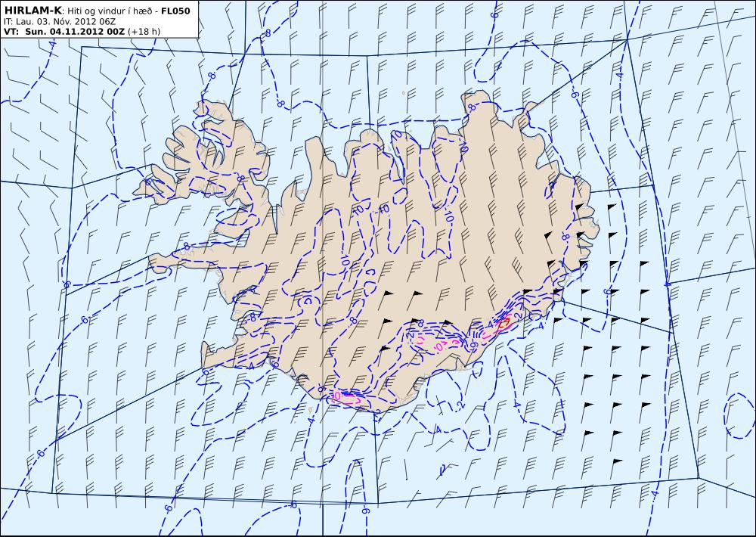Viewport: 756px width, 537px height.
Task: Click the '(+18 h)' forecast offset text
Action: (144, 32)
